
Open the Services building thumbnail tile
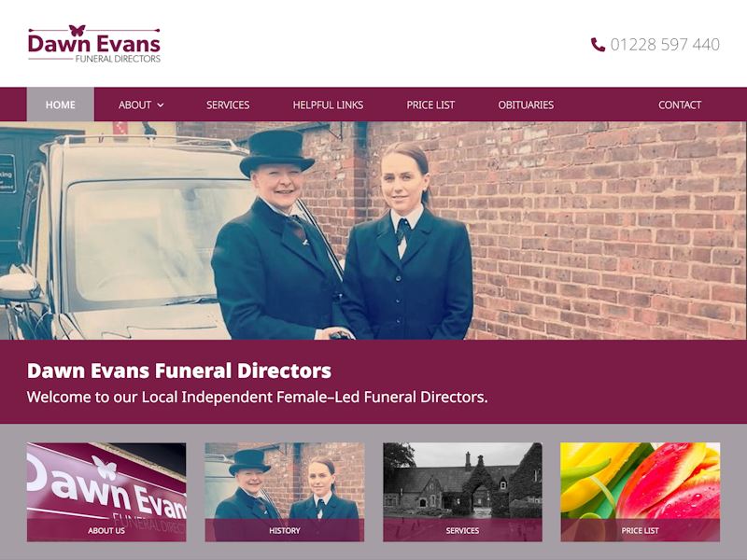(x=462, y=492)
